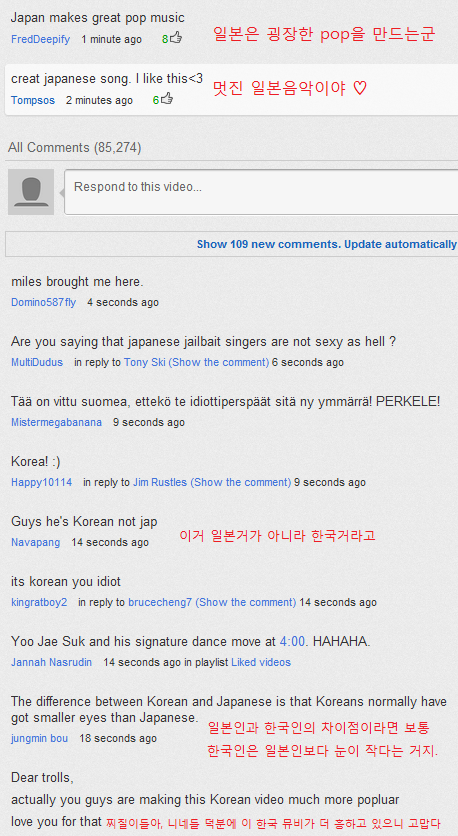Expand the Jim Rustles parent comment
The height and width of the screenshot is (836, 458).
[x=212, y=483]
